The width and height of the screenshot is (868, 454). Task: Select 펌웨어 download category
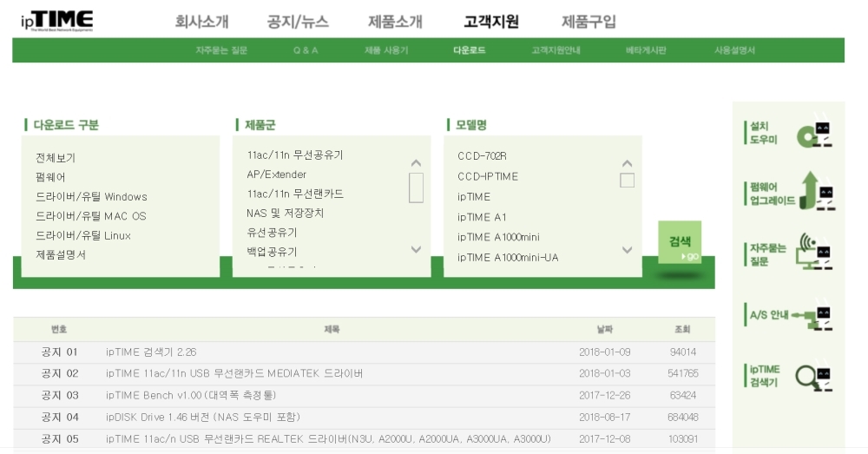pos(50,177)
